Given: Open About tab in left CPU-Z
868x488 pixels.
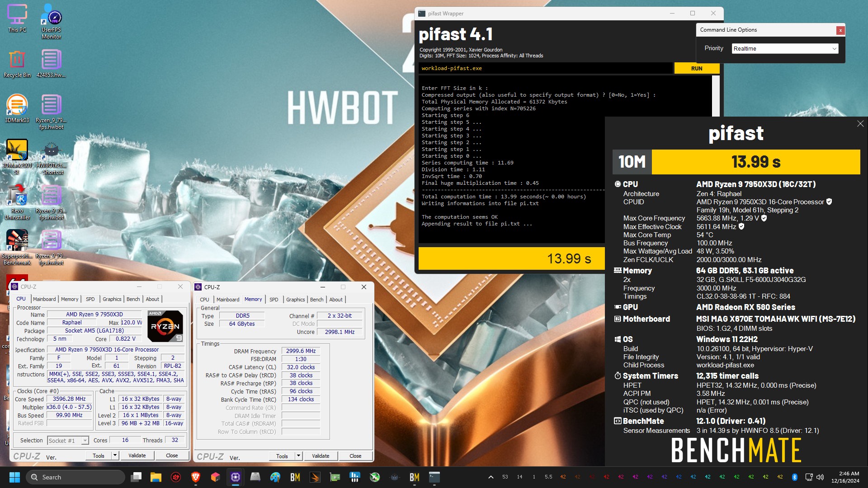Looking at the screenshot, I should click(152, 299).
